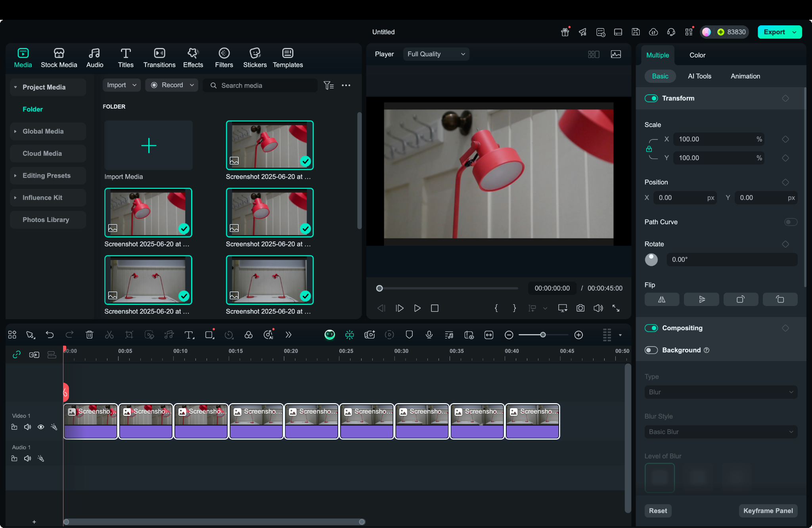
Task: Open the Record dropdown
Action: click(x=172, y=85)
